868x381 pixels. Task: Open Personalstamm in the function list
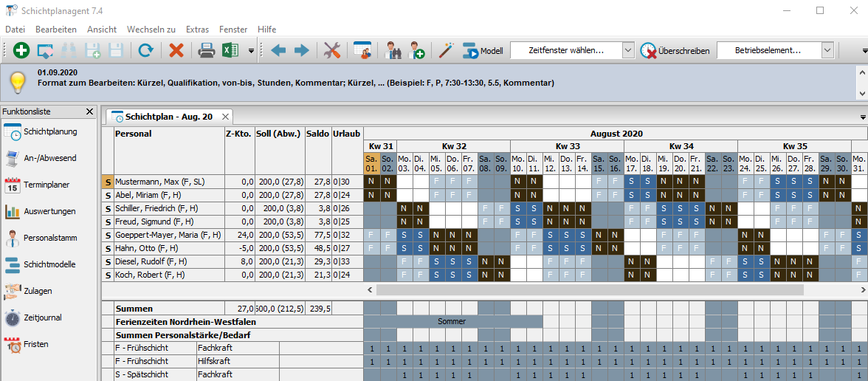click(x=41, y=238)
